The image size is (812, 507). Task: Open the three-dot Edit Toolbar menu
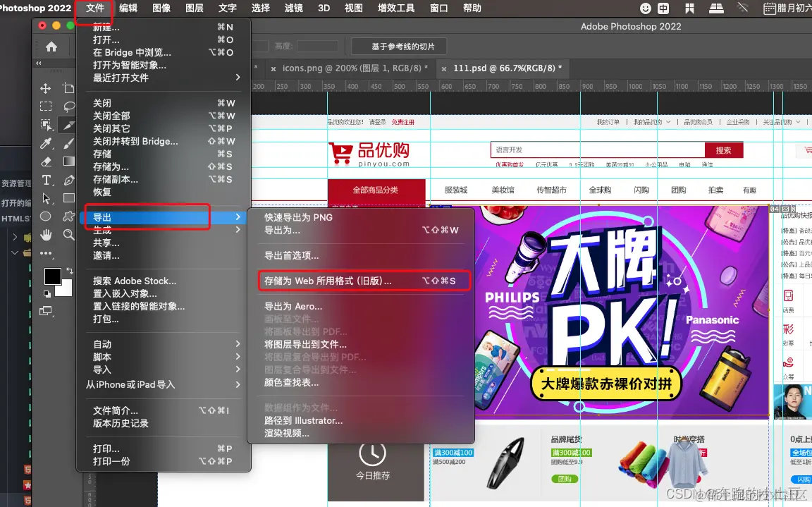[46, 253]
